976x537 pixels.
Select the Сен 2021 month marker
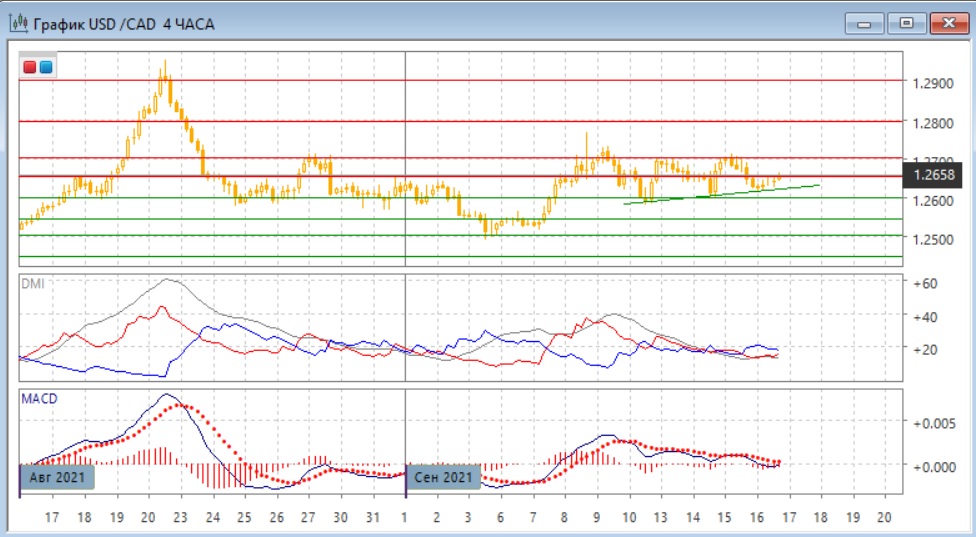(x=443, y=477)
